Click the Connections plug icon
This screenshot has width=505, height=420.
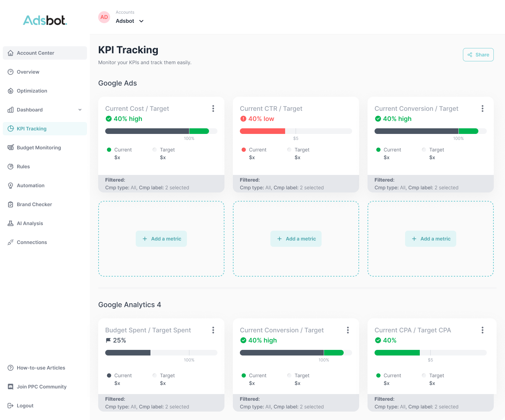[11, 242]
